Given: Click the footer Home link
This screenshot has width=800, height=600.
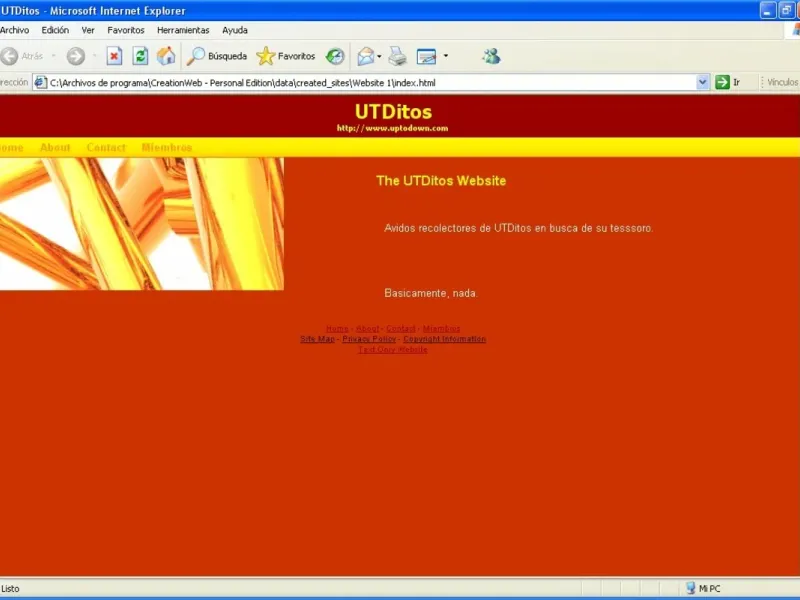Looking at the screenshot, I should pos(337,329).
